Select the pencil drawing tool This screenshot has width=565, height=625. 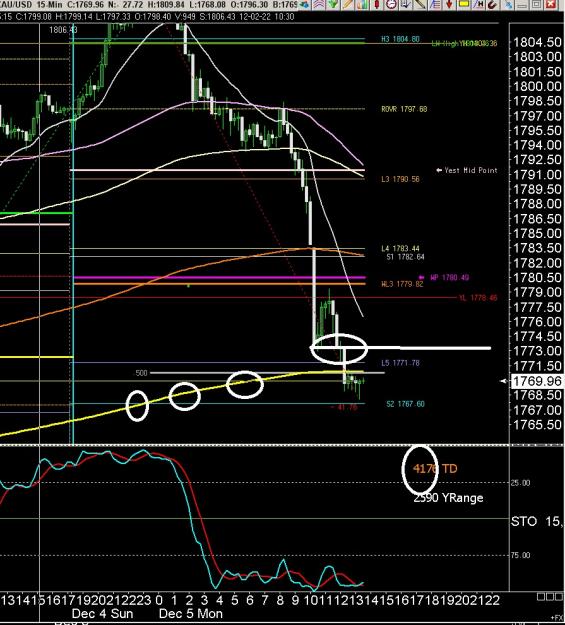click(x=348, y=4)
